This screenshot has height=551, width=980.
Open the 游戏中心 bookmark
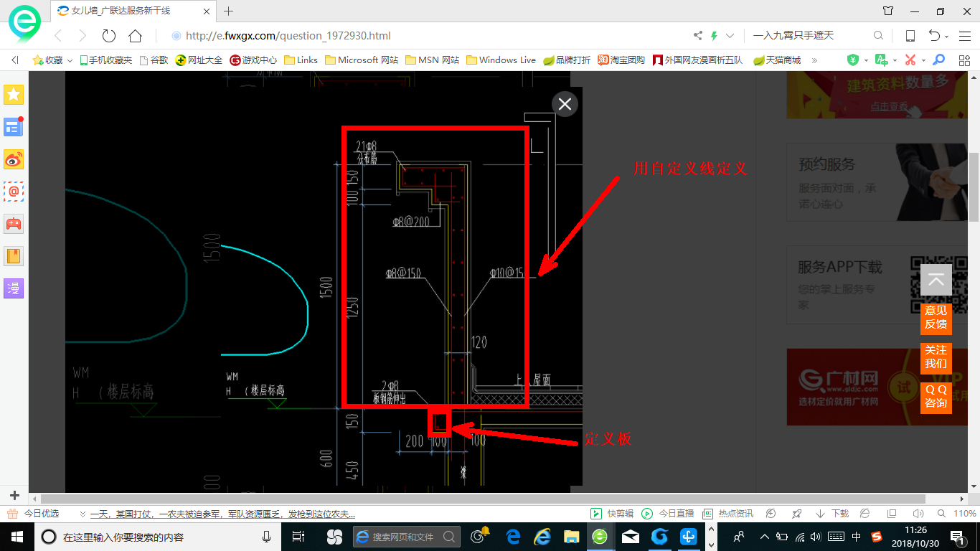tap(253, 60)
